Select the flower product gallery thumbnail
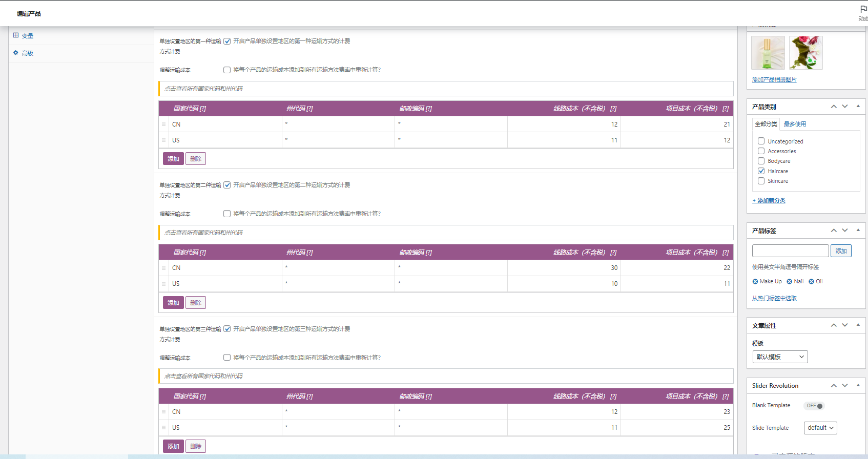The height and width of the screenshot is (459, 868). click(x=805, y=53)
